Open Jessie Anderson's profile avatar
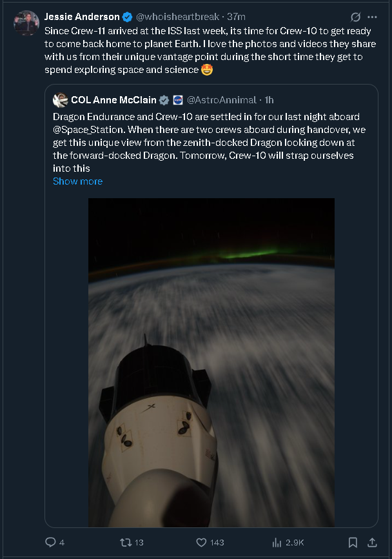Screen dimensions: 392x559 (x=26, y=23)
